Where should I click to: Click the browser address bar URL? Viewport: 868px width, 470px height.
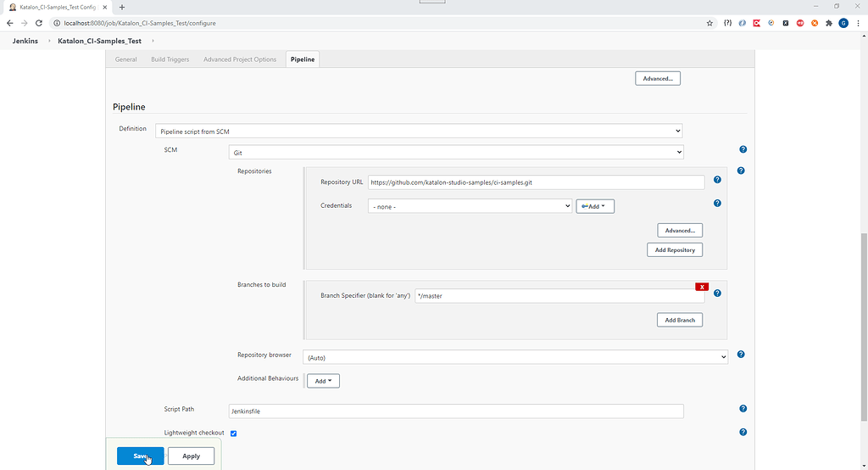[x=140, y=23]
